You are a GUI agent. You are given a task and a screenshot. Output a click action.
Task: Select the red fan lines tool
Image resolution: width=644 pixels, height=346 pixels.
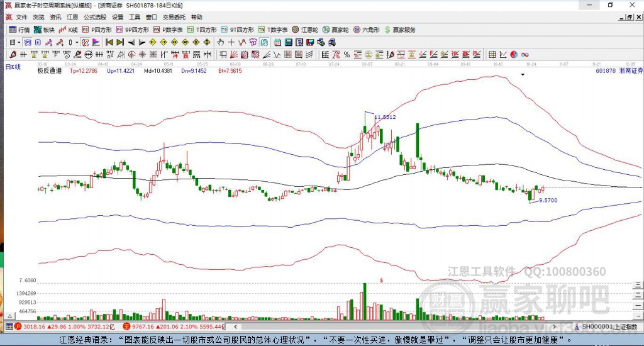(x=234, y=54)
